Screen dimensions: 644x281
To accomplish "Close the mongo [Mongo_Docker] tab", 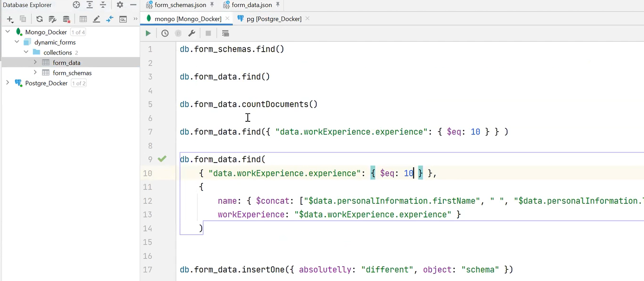I will [228, 18].
